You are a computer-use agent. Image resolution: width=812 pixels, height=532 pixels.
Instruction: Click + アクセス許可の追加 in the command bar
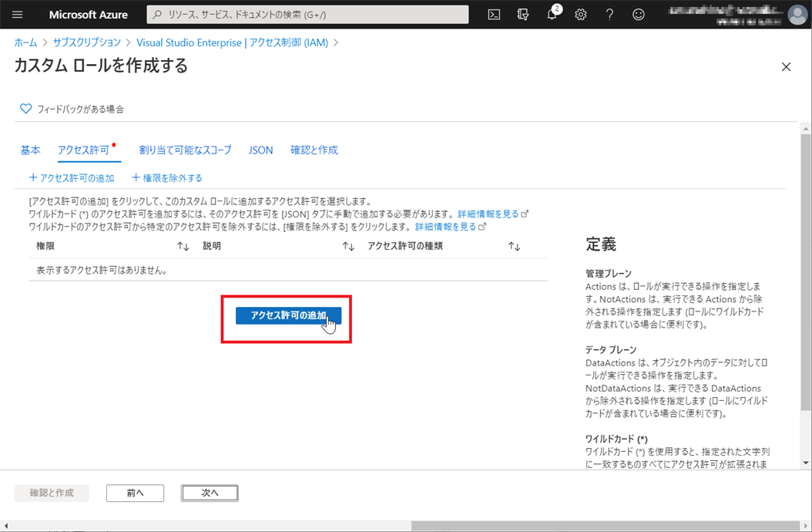tap(72, 178)
